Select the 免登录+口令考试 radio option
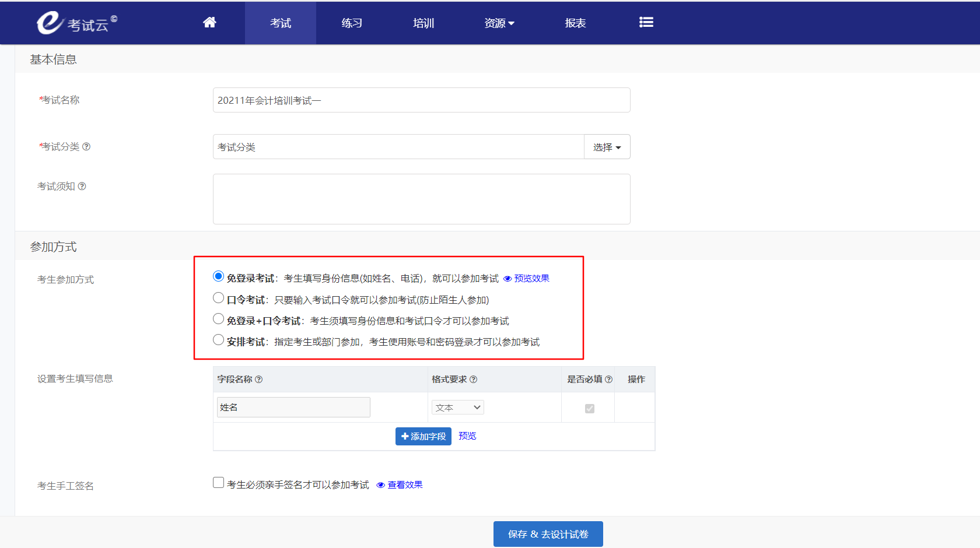Image resolution: width=980 pixels, height=548 pixels. [x=218, y=319]
